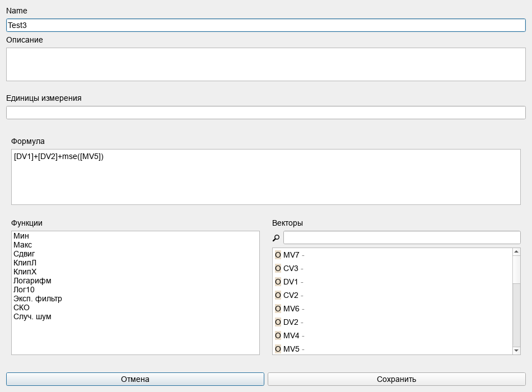The width and height of the screenshot is (532, 392).
Task: Click the O icon next to MV4
Action: pos(278,335)
